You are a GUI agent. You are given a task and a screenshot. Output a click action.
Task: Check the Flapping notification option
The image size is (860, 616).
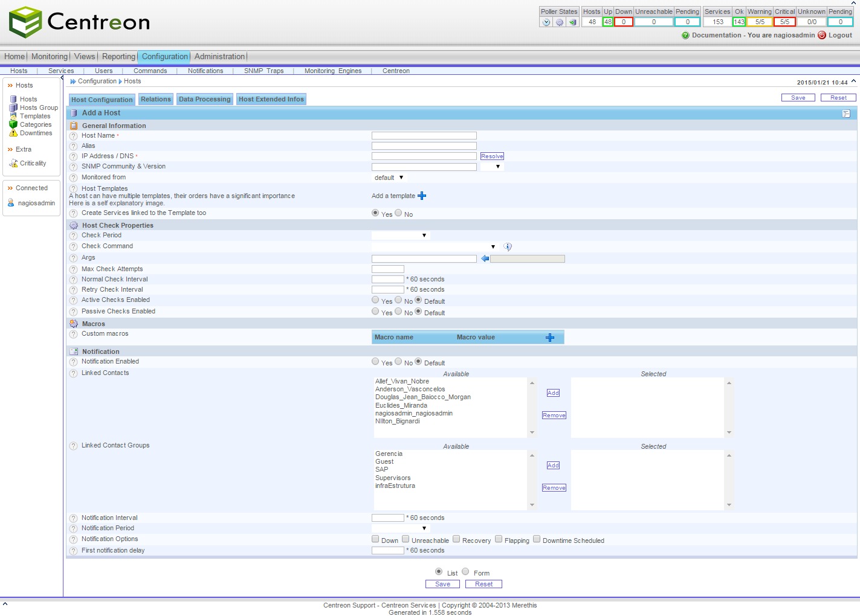pos(499,539)
